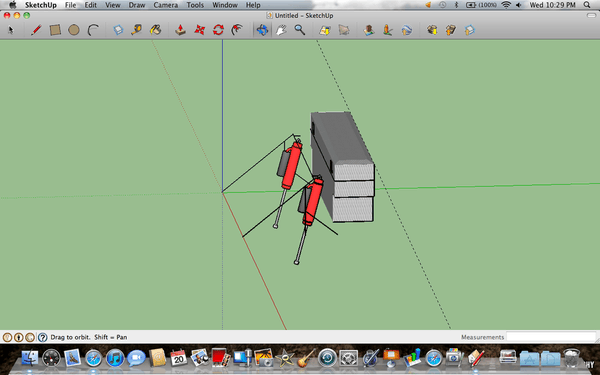This screenshot has height=375, width=600.
Task: Select the arrow Select tool
Action: pyautogui.click(x=11, y=30)
